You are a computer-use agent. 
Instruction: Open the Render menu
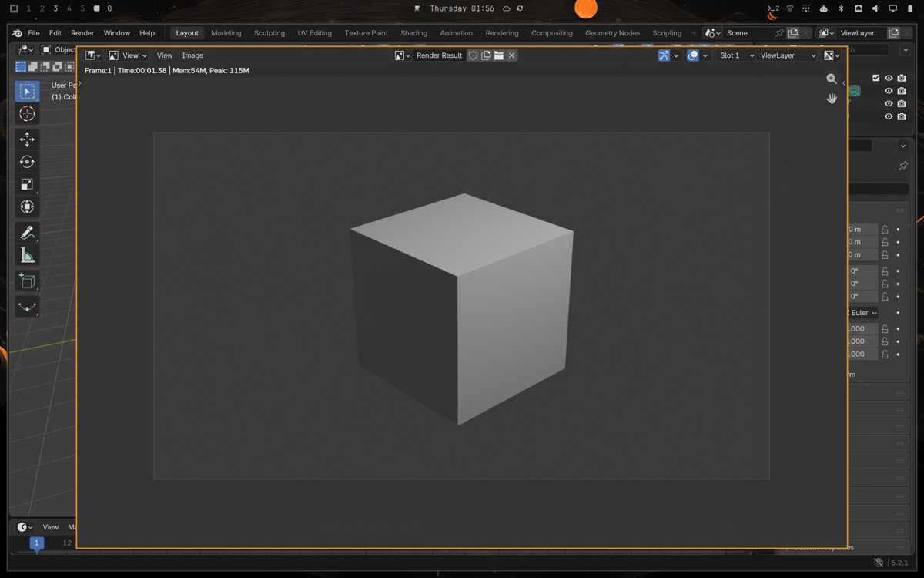(82, 33)
